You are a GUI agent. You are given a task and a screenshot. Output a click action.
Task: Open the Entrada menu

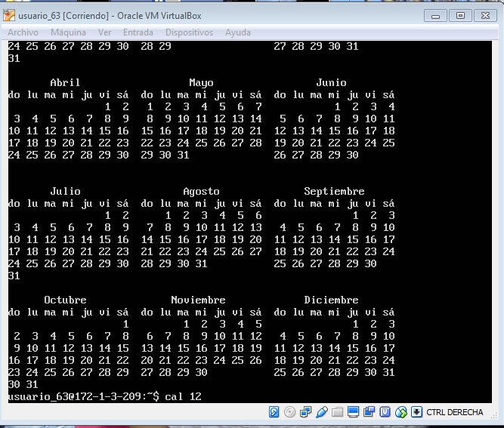pos(138,32)
